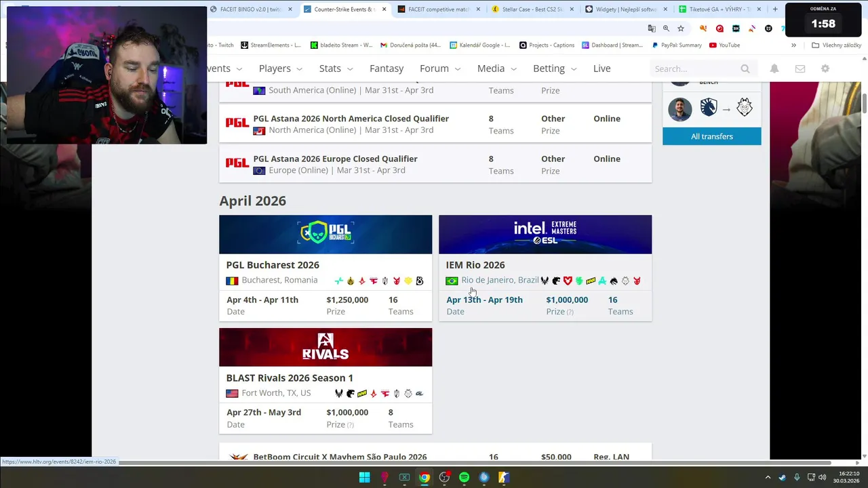Click the BLAST Rivals banner image
This screenshot has width=868, height=488.
[x=325, y=347]
